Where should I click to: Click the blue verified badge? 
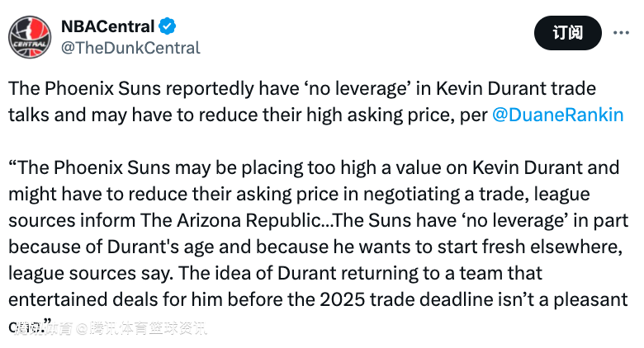168,26
